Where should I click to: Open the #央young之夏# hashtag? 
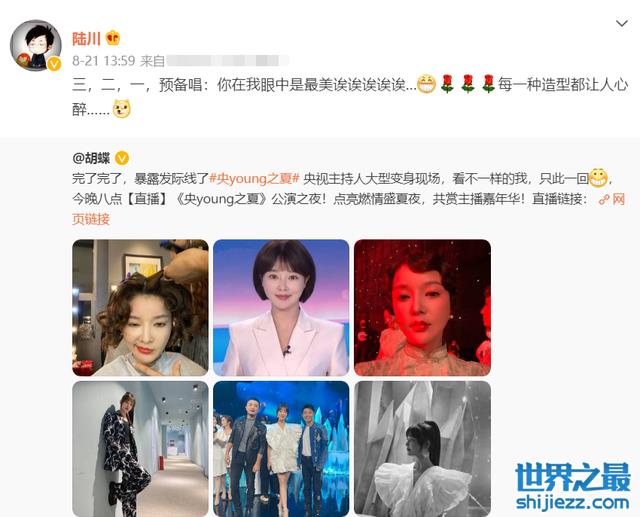tap(255, 179)
